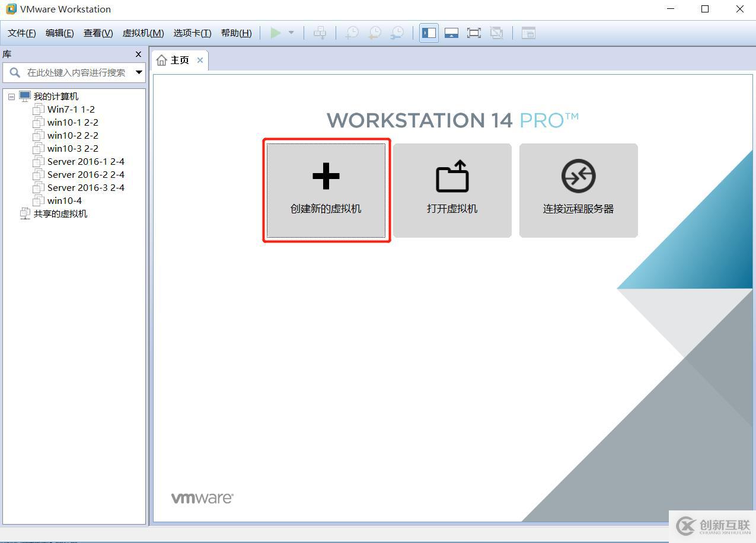This screenshot has width=756, height=543.
Task: Click the 我的计算机 monitor icon
Action: [x=24, y=96]
